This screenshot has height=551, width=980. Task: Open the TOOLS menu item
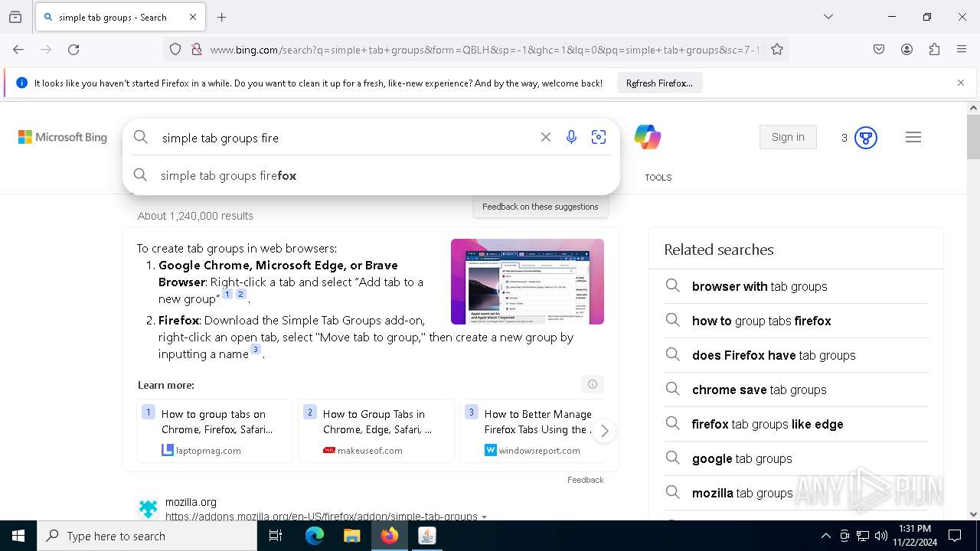(x=658, y=178)
